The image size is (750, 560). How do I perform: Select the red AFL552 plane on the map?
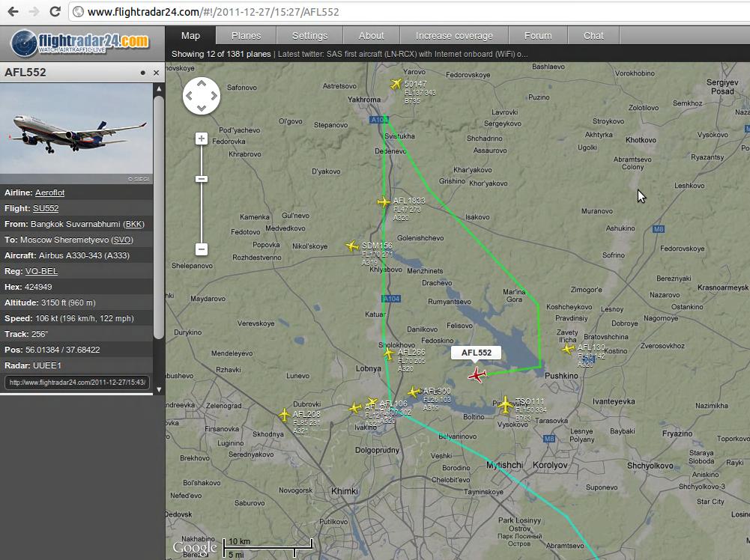tap(477, 374)
